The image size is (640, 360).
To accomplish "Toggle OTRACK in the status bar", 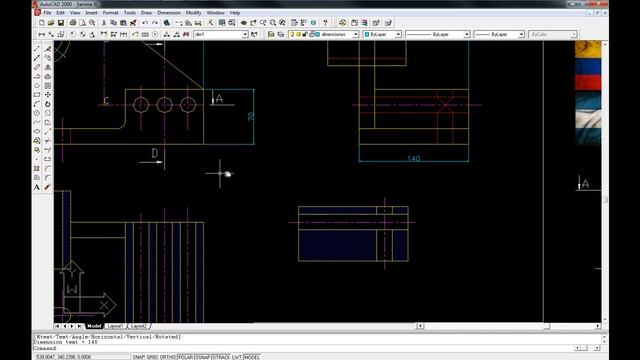I will pos(221,357).
